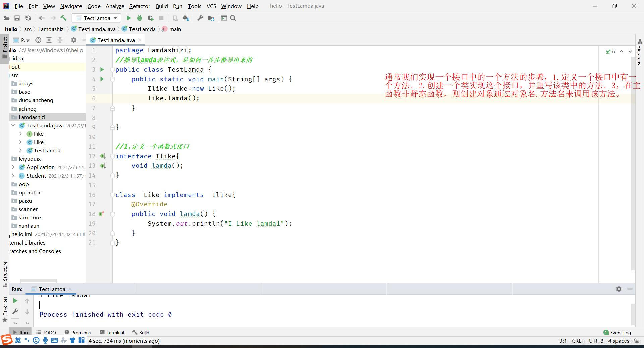644x348 pixels.
Task: Select the TestLamda tab in Run panel
Action: 52,289
